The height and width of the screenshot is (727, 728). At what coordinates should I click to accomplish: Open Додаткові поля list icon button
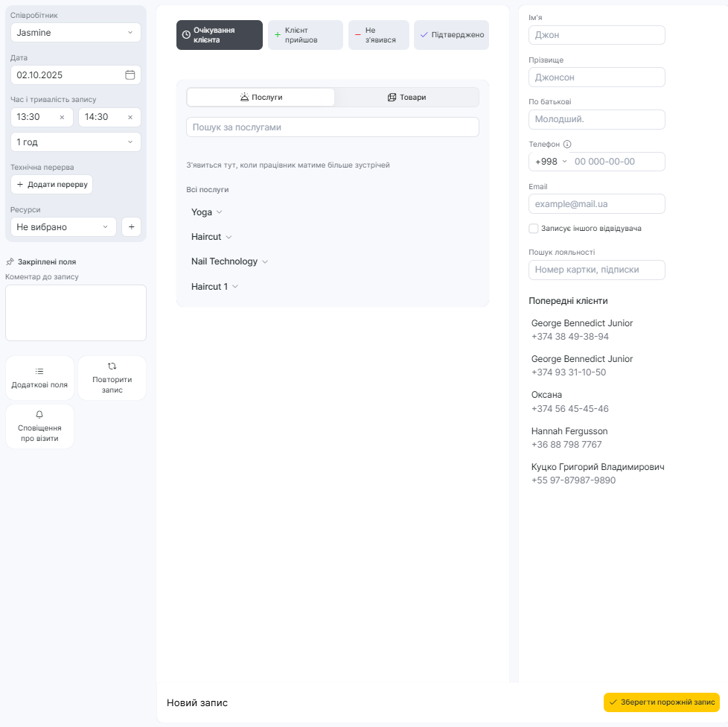pos(39,378)
